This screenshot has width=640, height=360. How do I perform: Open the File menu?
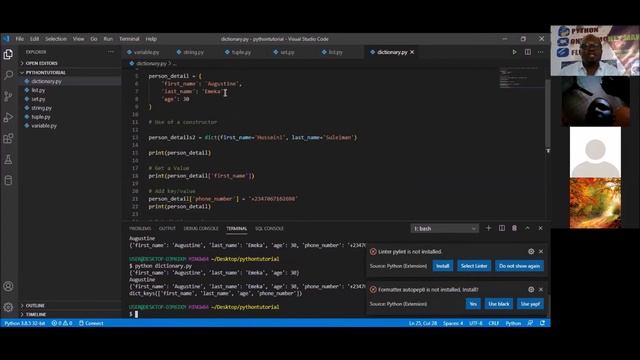coord(20,39)
